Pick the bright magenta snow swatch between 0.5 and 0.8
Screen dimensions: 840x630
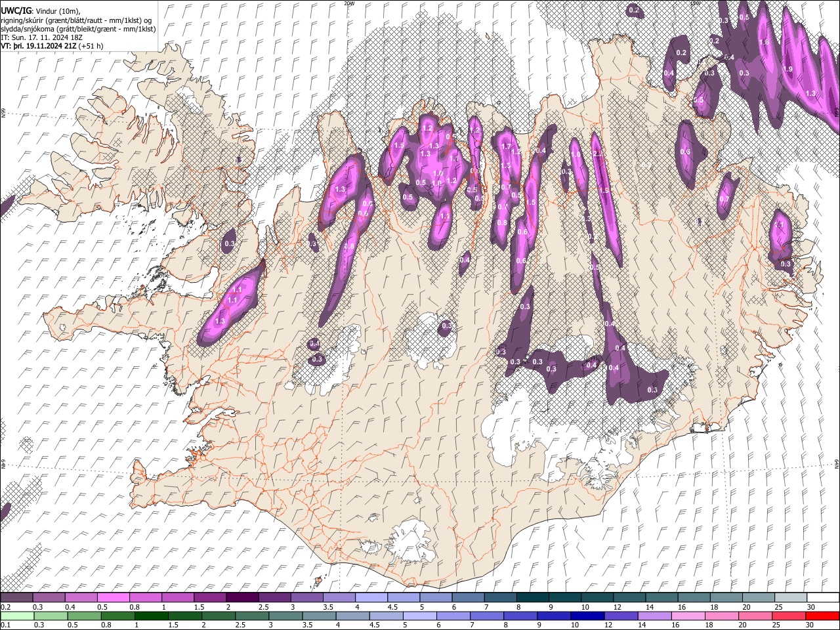[x=113, y=598]
